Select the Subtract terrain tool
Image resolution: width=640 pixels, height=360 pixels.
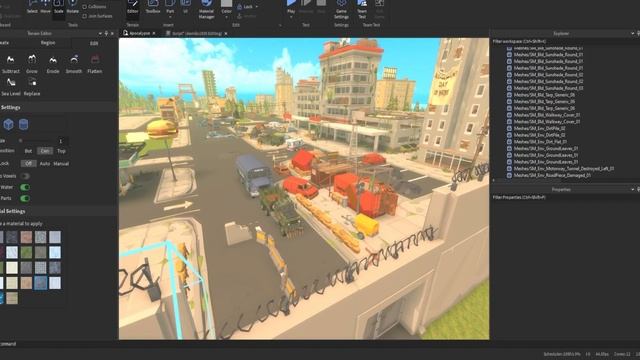11,64
